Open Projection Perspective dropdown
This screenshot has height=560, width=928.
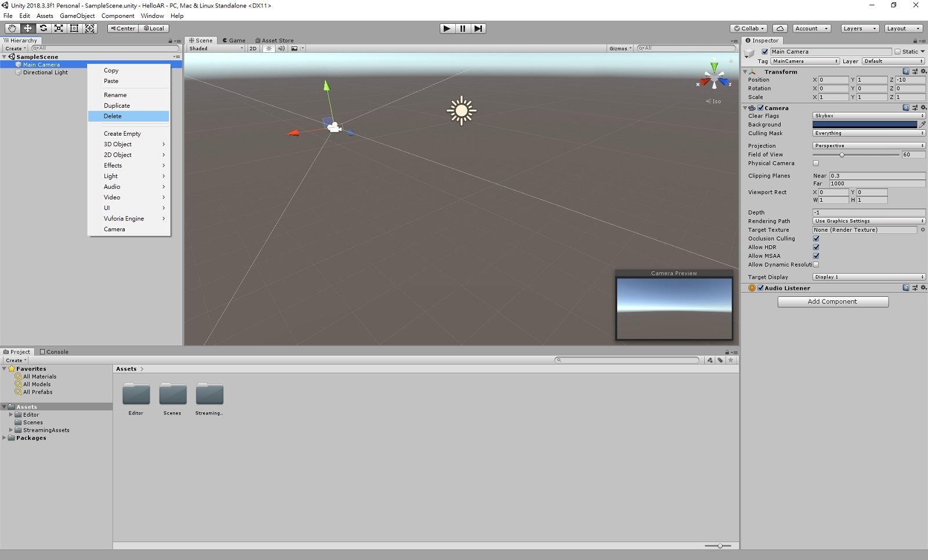pyautogui.click(x=869, y=146)
